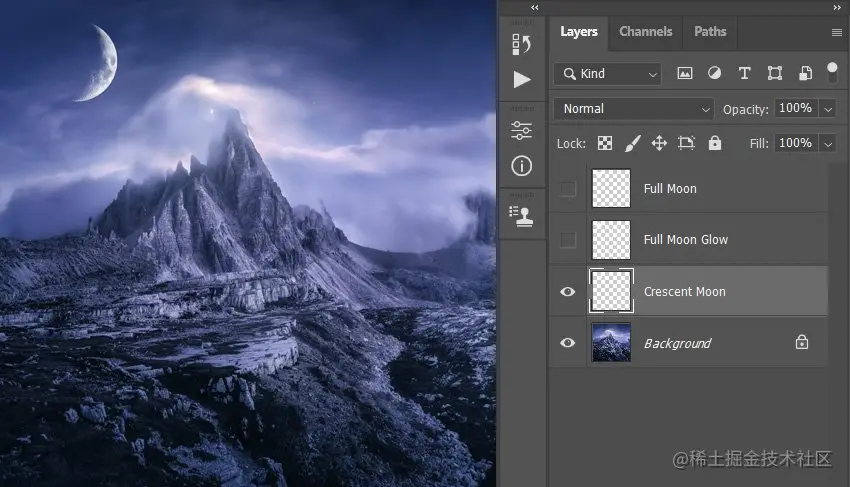This screenshot has height=487, width=850.
Task: Lock image pixels brush icon
Action: coord(633,143)
